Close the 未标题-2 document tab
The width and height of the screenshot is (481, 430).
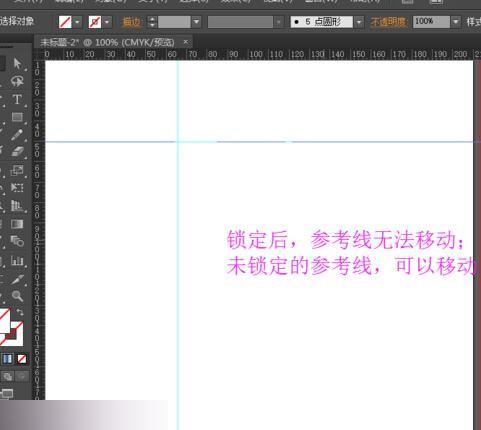(x=186, y=42)
